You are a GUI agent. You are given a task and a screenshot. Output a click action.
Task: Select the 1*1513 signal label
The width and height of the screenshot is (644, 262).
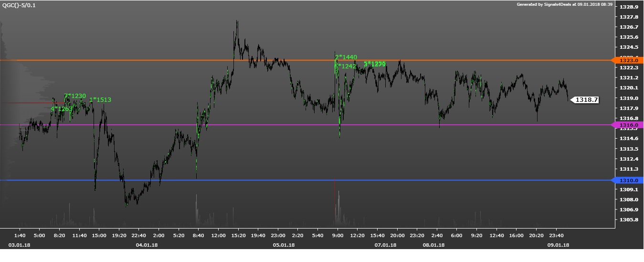pyautogui.click(x=100, y=100)
